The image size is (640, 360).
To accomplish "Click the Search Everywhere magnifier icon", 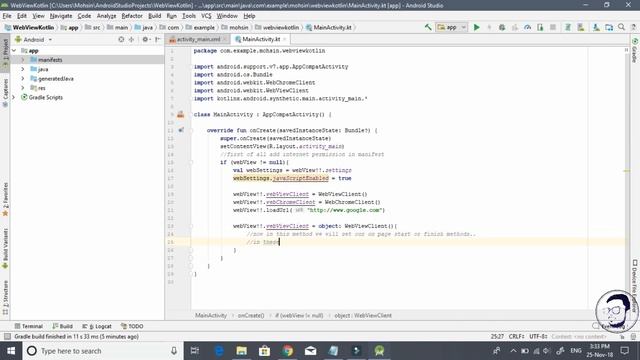I will [x=622, y=27].
